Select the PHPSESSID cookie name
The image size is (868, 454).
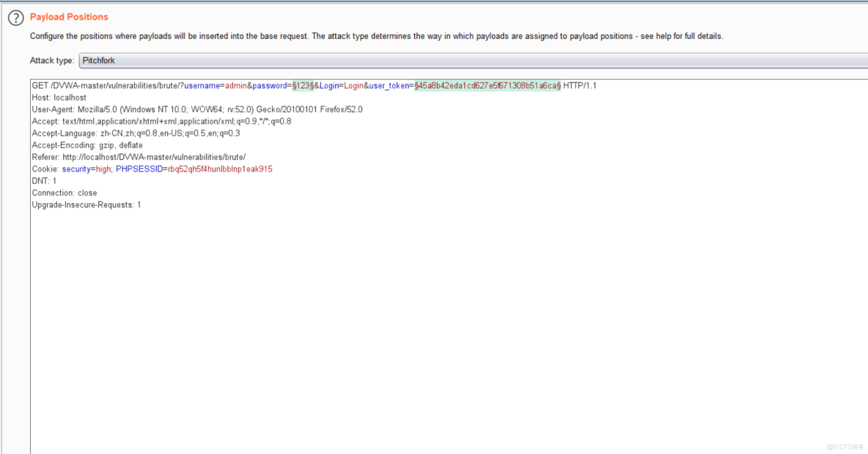point(140,169)
